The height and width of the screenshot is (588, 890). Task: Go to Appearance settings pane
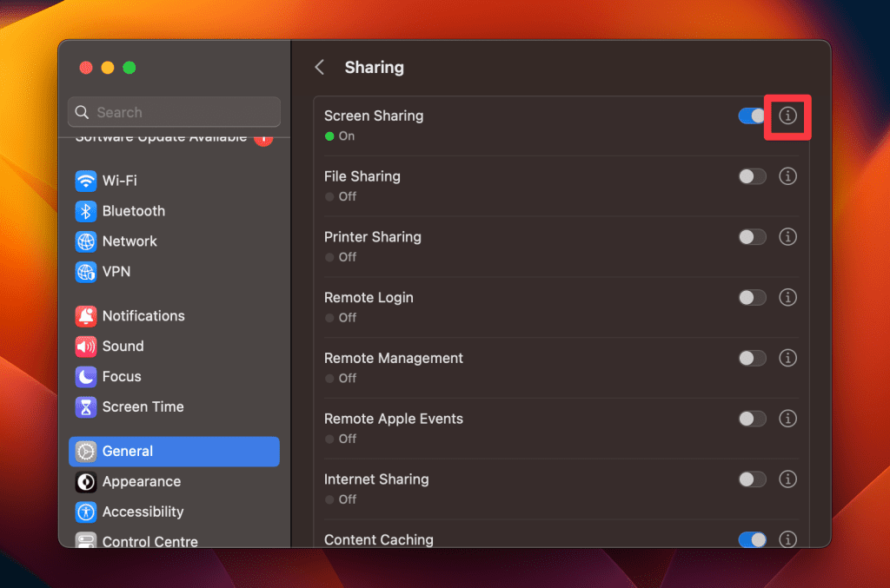click(x=141, y=482)
